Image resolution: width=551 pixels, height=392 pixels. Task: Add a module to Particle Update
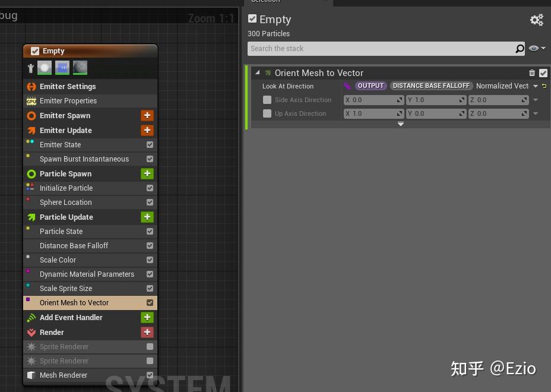pyautogui.click(x=147, y=217)
